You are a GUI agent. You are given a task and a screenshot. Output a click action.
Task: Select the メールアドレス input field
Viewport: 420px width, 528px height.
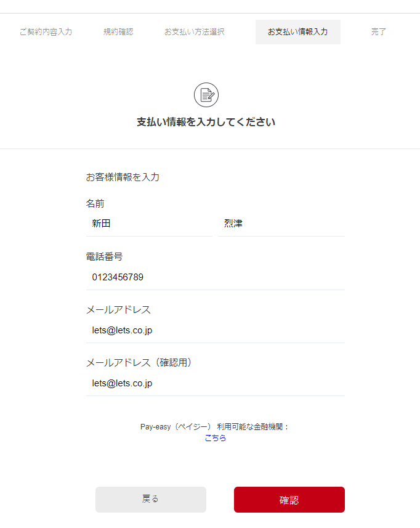click(216, 330)
